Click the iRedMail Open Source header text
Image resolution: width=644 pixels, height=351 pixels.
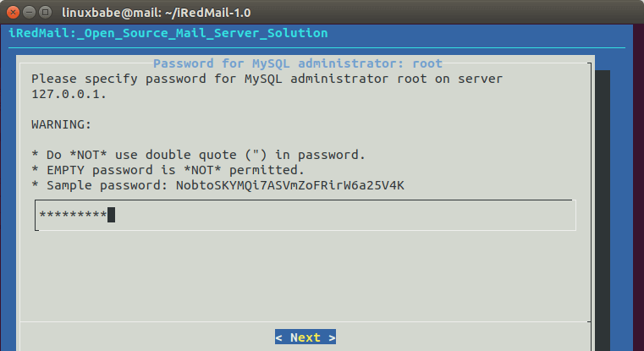coord(168,34)
